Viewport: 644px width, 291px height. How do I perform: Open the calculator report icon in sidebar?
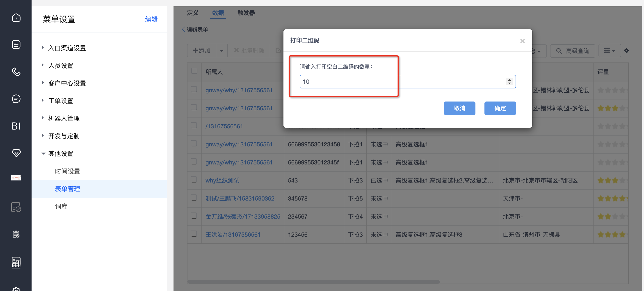click(16, 263)
